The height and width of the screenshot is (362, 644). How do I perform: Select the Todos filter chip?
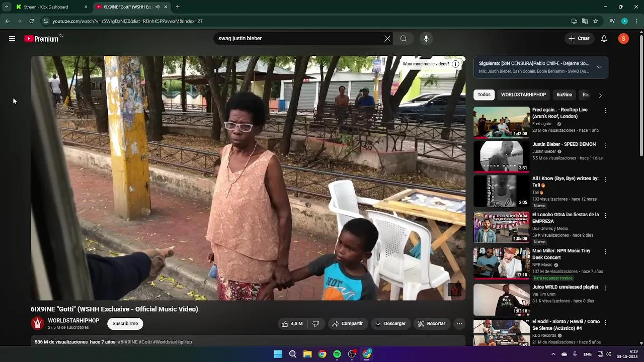click(x=484, y=95)
